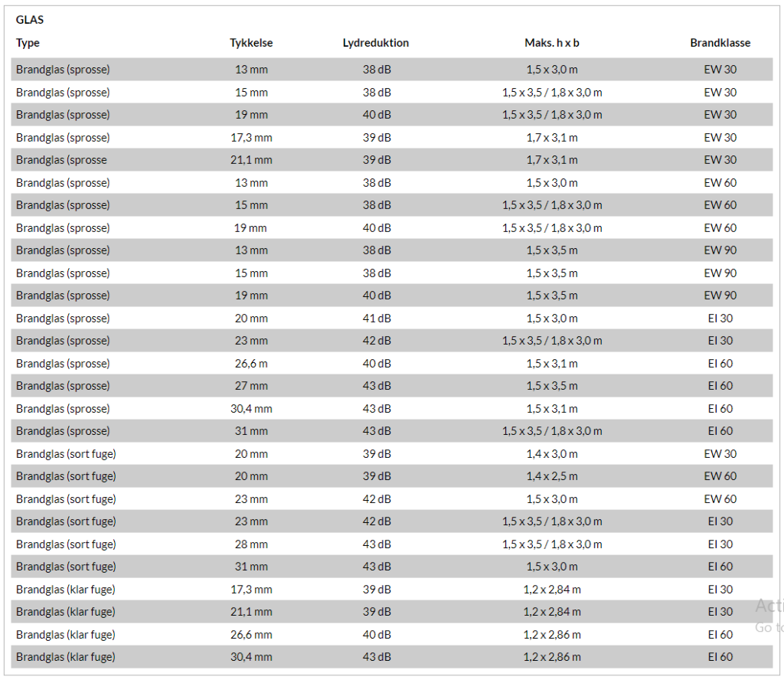784x683 pixels.
Task: Select the Brandklasse column header
Action: [x=720, y=43]
